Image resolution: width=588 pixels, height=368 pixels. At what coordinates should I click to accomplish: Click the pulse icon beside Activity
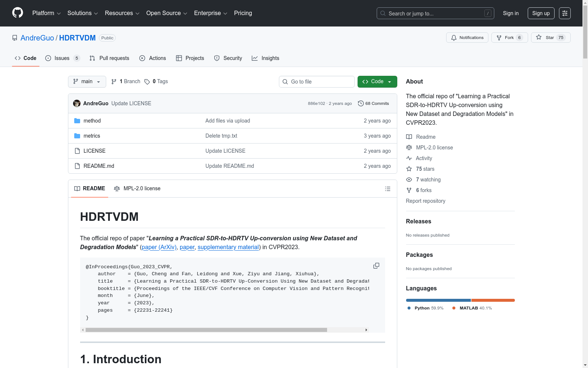(x=409, y=158)
